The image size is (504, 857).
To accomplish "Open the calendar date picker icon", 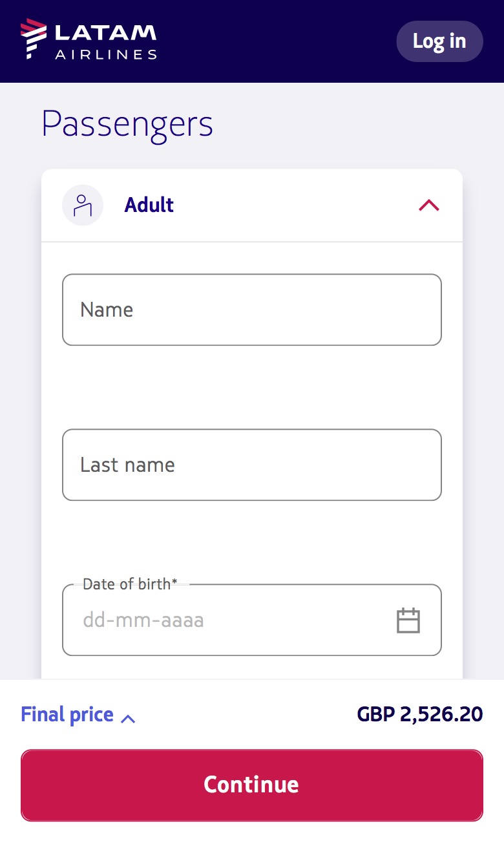I will pos(408,620).
